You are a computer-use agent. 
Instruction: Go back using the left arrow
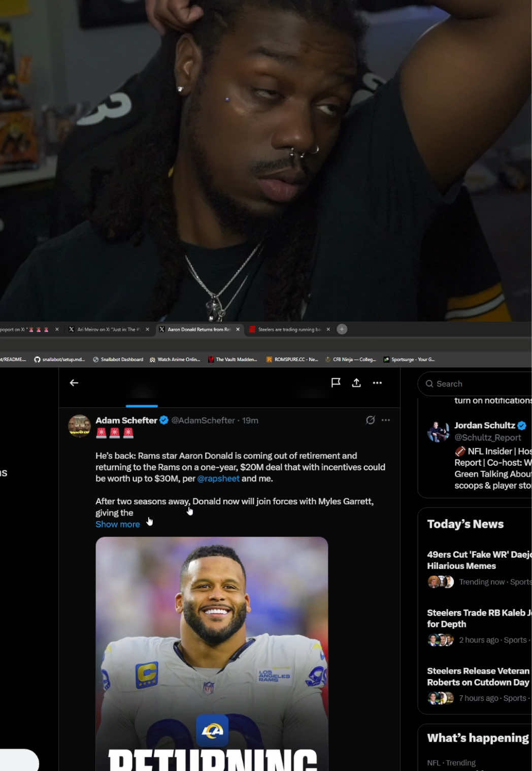click(x=74, y=382)
